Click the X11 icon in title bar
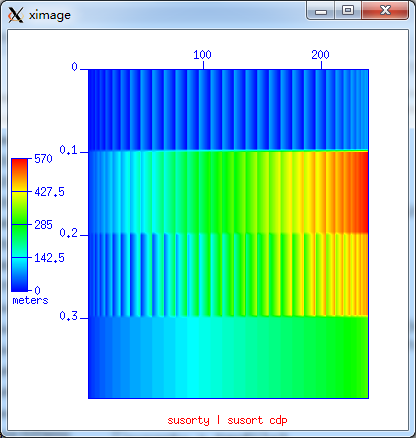The width and height of the screenshot is (416, 438). 15,15
